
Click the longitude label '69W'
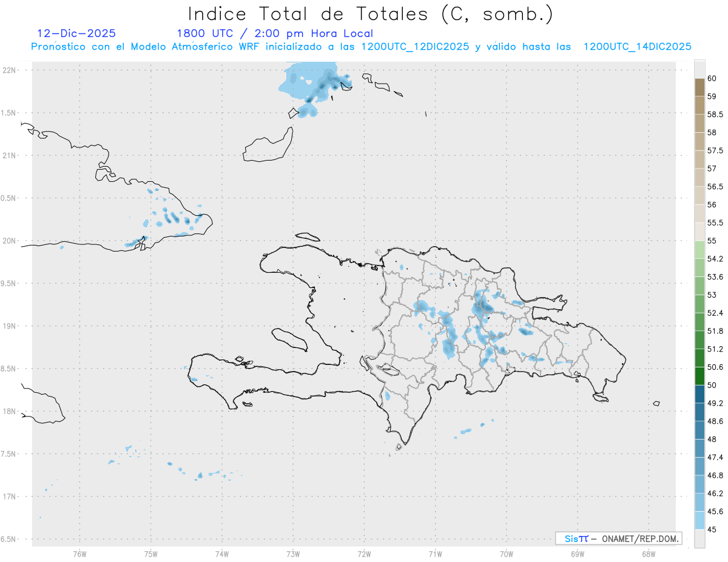click(578, 554)
